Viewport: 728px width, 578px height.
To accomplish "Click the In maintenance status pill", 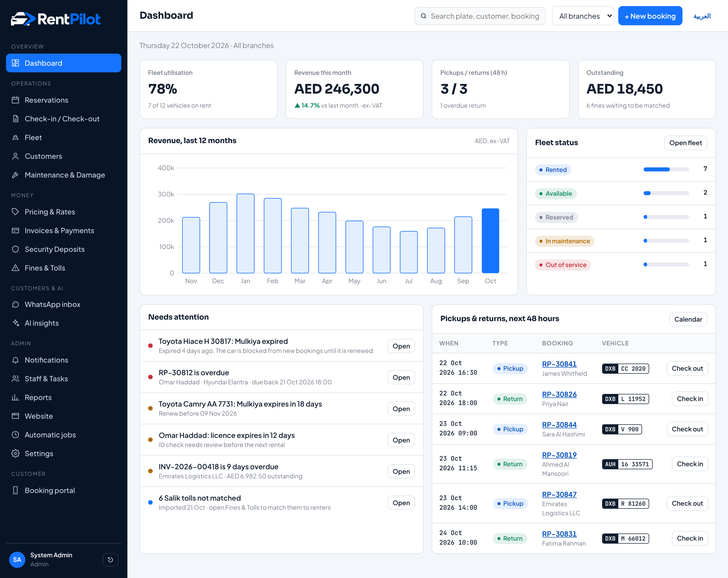I will [564, 241].
